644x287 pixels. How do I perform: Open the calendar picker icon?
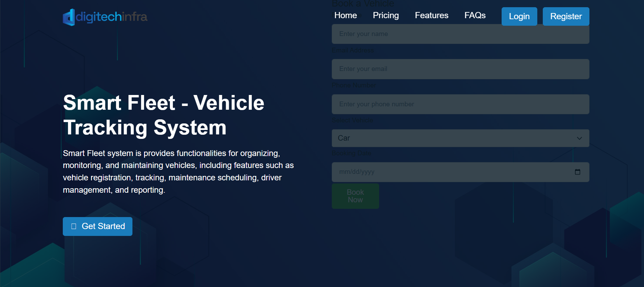tap(577, 172)
